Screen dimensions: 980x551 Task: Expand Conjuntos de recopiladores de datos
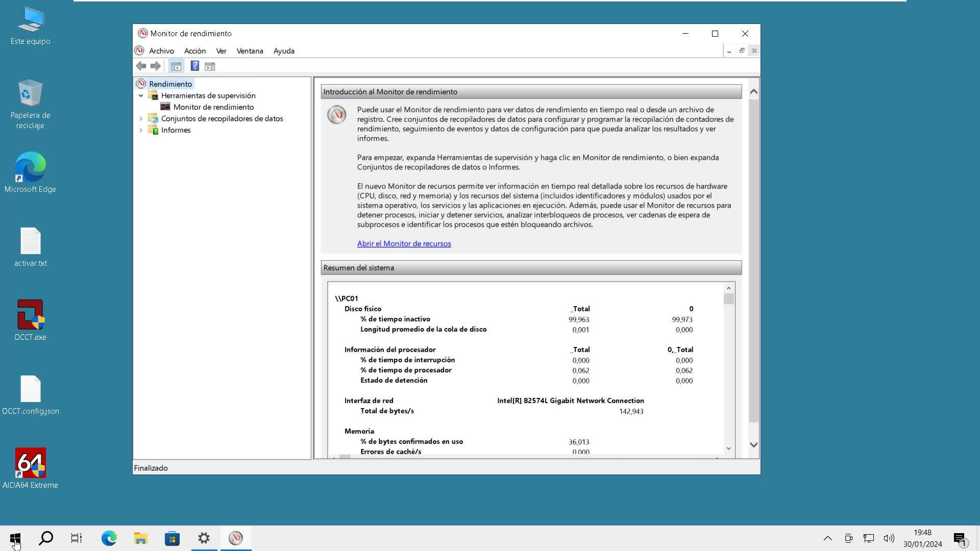pos(141,118)
